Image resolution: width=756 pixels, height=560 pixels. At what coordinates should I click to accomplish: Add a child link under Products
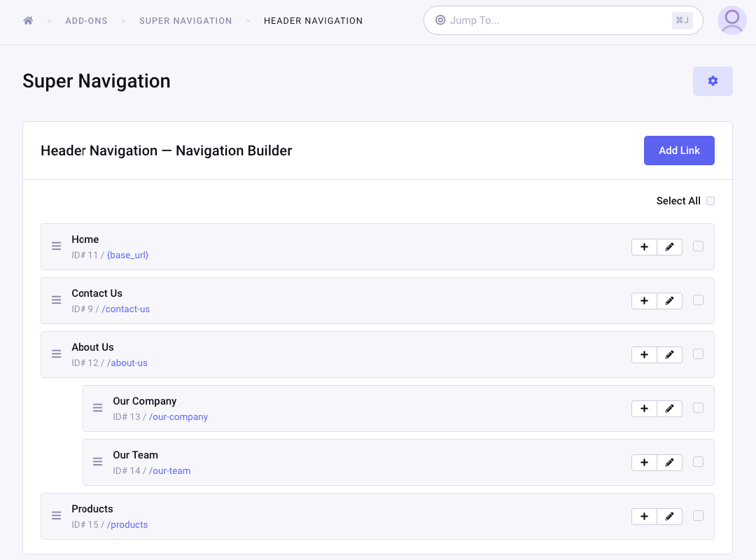tap(644, 517)
